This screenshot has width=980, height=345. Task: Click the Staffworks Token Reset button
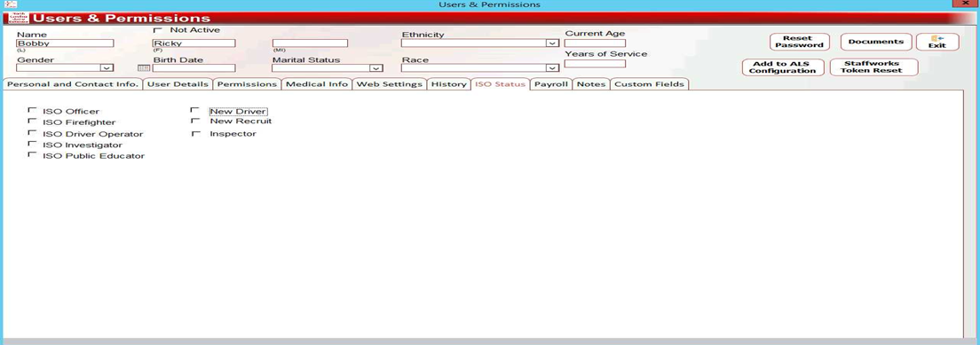pos(873,67)
